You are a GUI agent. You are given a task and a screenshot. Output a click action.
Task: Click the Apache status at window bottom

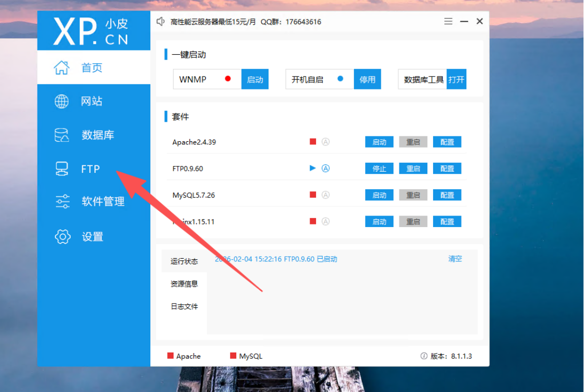coord(184,356)
